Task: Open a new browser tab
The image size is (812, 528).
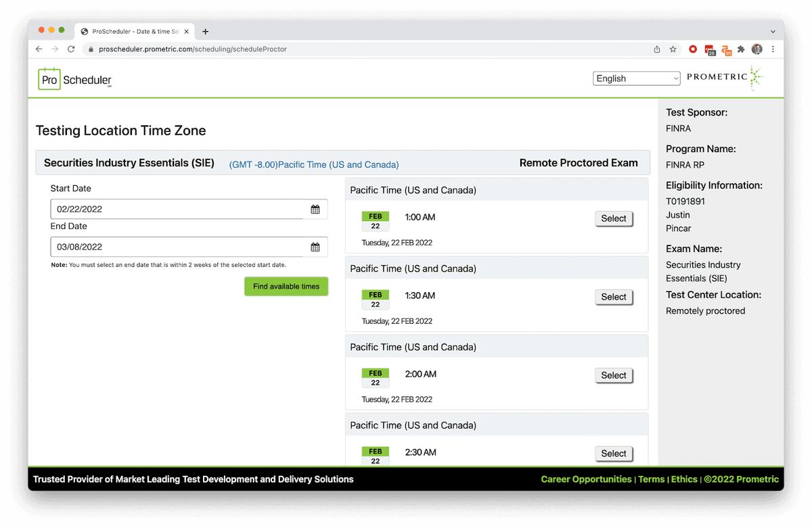Action: click(206, 31)
